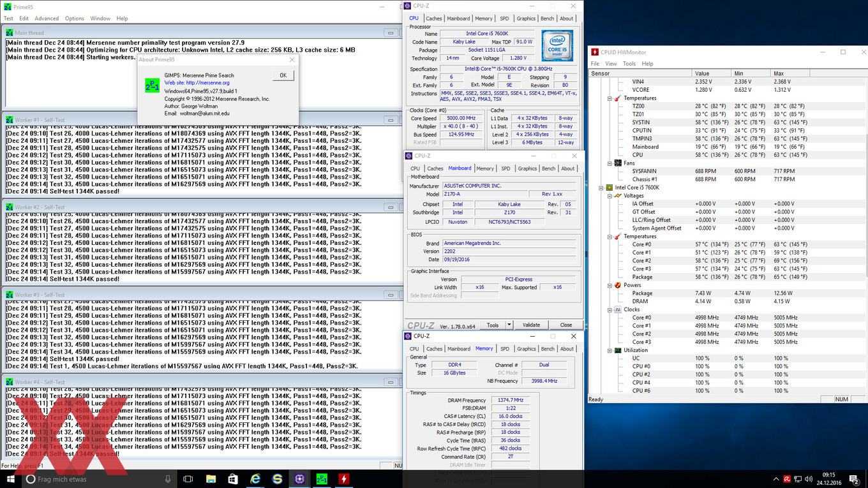The image size is (868, 488).
Task: Open Task View on the taskbar
Action: click(x=188, y=479)
